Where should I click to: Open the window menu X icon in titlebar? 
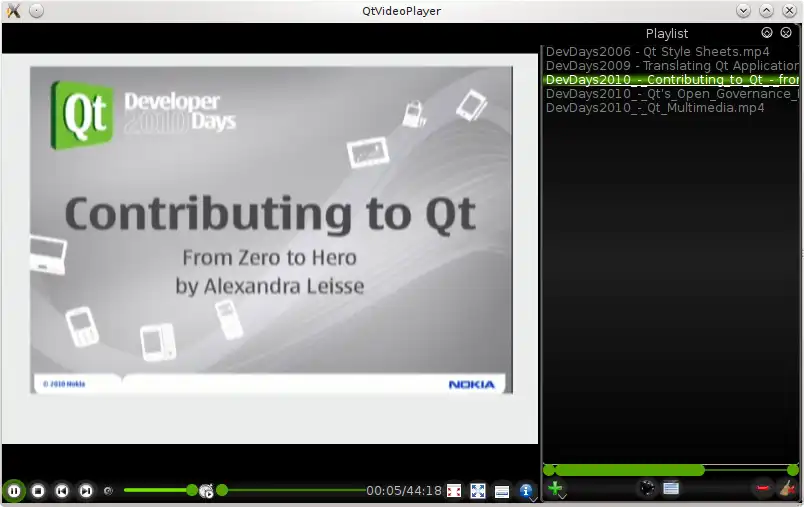(x=13, y=11)
